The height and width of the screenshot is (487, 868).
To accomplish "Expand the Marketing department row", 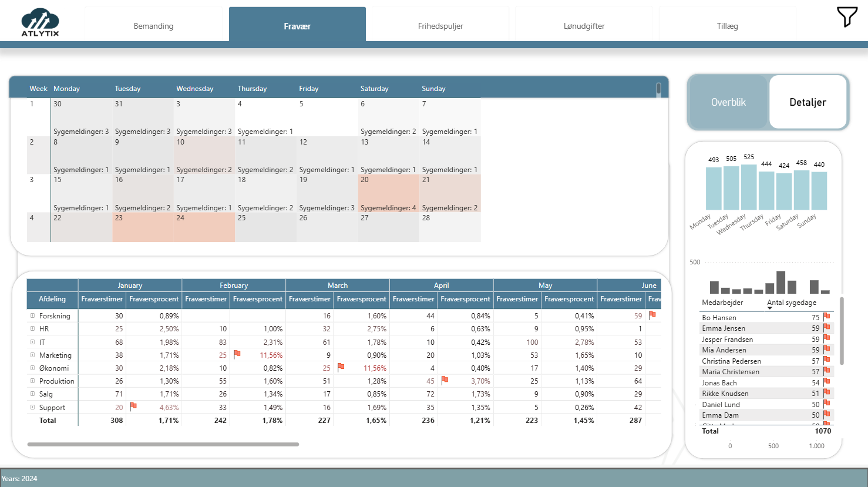I will click(x=33, y=355).
